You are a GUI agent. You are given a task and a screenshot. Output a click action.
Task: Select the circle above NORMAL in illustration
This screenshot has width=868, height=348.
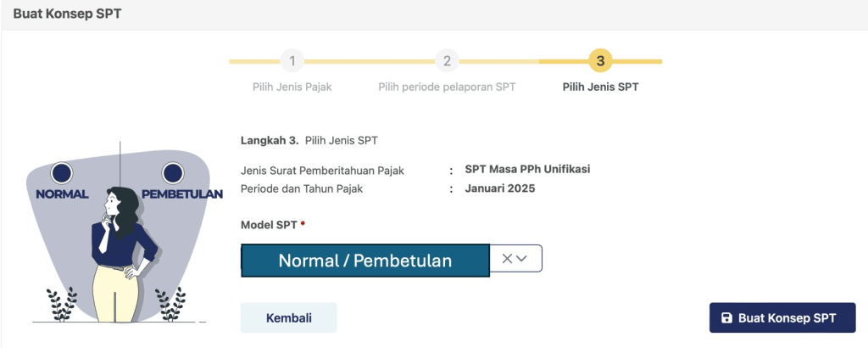61,174
